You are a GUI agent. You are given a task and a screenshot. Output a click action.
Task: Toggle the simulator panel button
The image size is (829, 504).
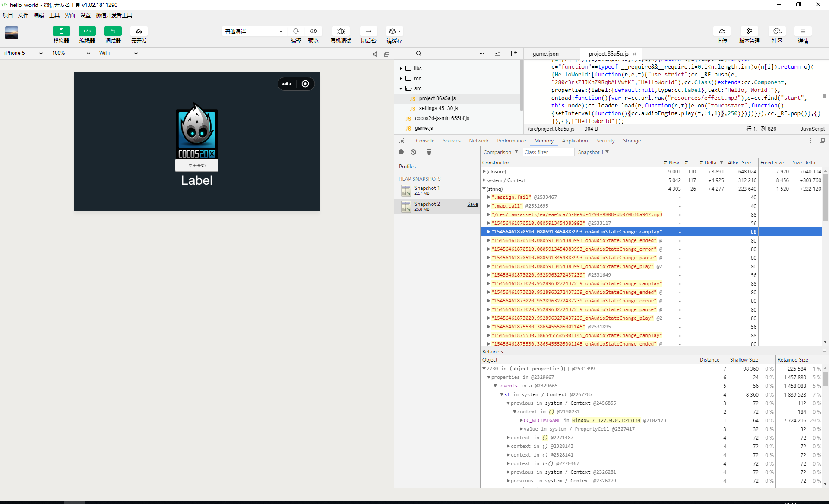(x=61, y=31)
